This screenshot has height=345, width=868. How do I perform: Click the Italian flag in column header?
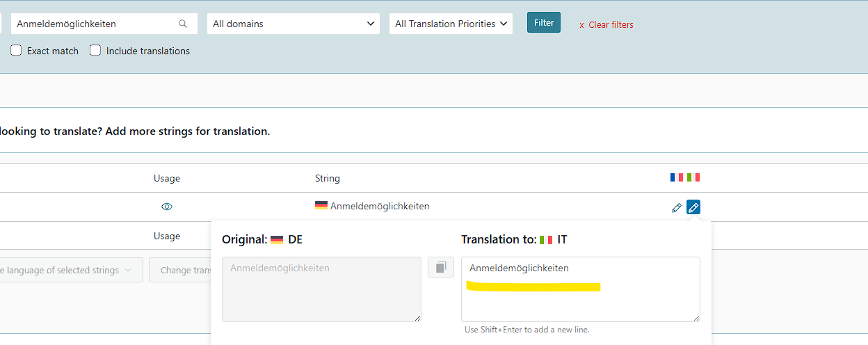[693, 177]
